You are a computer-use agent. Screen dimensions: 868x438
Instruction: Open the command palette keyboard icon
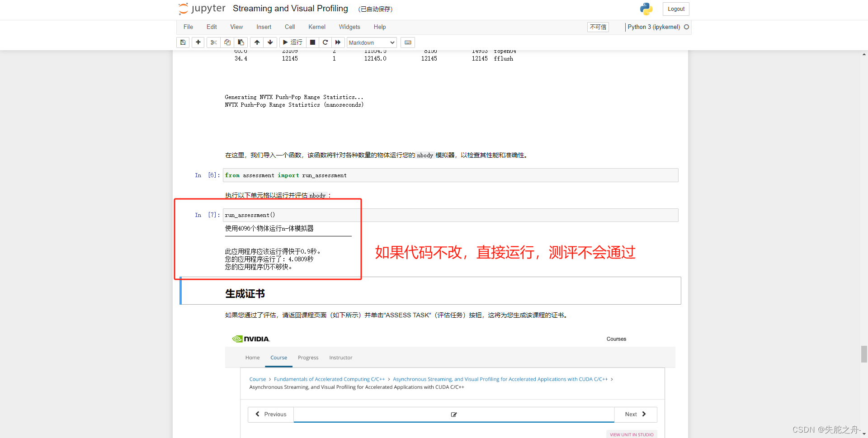click(408, 42)
